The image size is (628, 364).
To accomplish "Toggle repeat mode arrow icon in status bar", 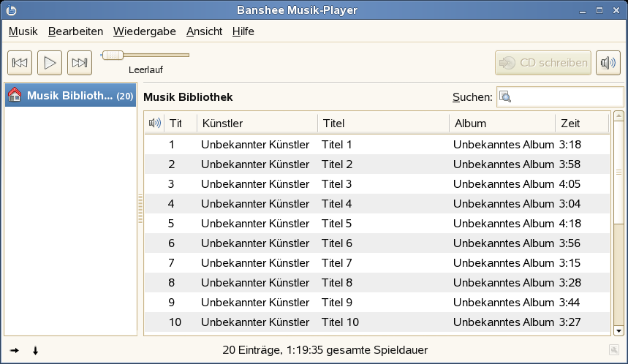I will pos(15,350).
